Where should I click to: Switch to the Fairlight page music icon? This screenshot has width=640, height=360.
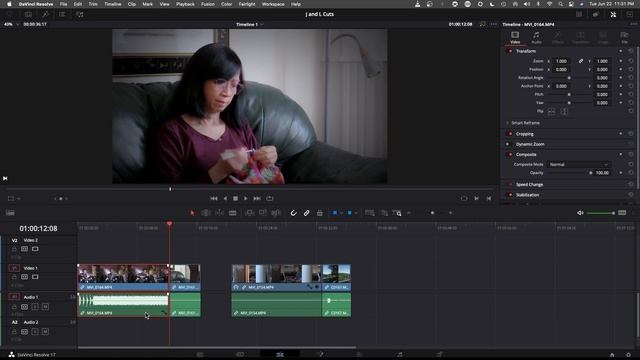[400, 355]
